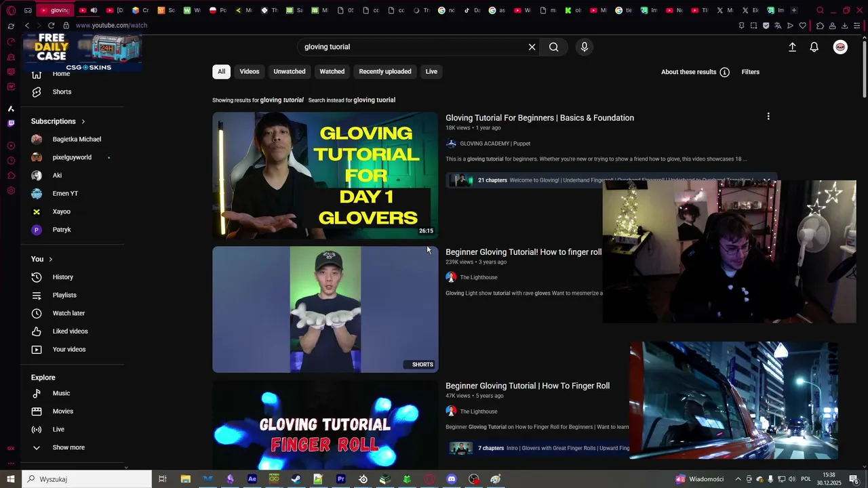Open browser extensions cube icon

point(820,26)
